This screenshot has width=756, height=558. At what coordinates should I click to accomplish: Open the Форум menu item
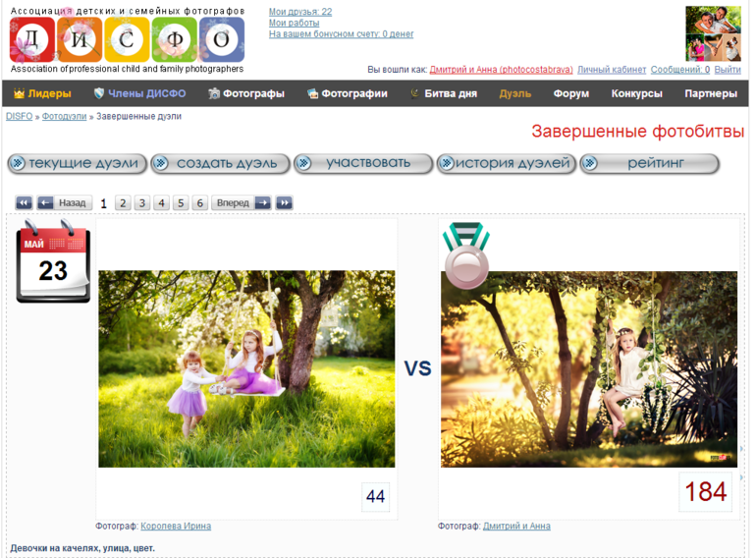(570, 94)
